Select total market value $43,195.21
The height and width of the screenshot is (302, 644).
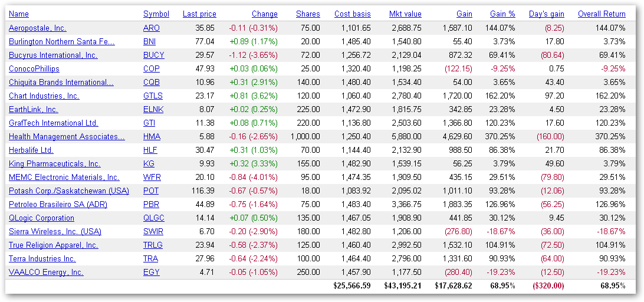(x=403, y=285)
